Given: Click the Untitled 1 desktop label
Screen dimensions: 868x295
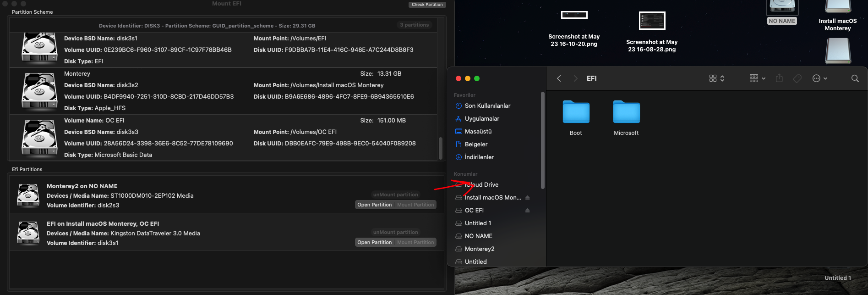Looking at the screenshot, I should coord(838,278).
